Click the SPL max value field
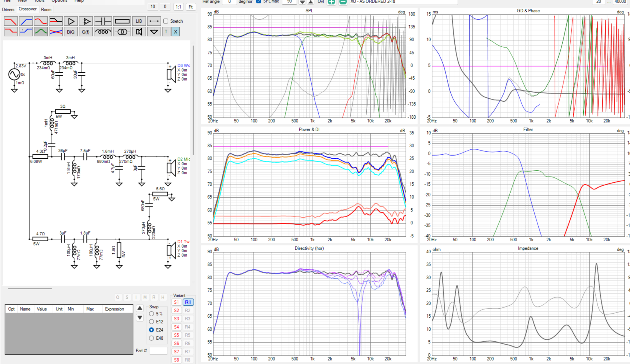This screenshot has height=364, width=630. 289,2
